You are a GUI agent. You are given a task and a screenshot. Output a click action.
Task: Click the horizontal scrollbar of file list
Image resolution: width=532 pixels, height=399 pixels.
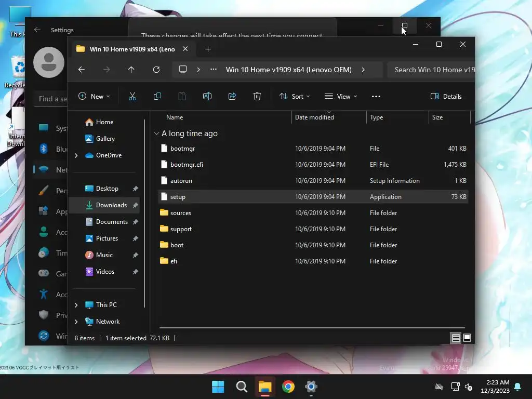[x=312, y=328]
